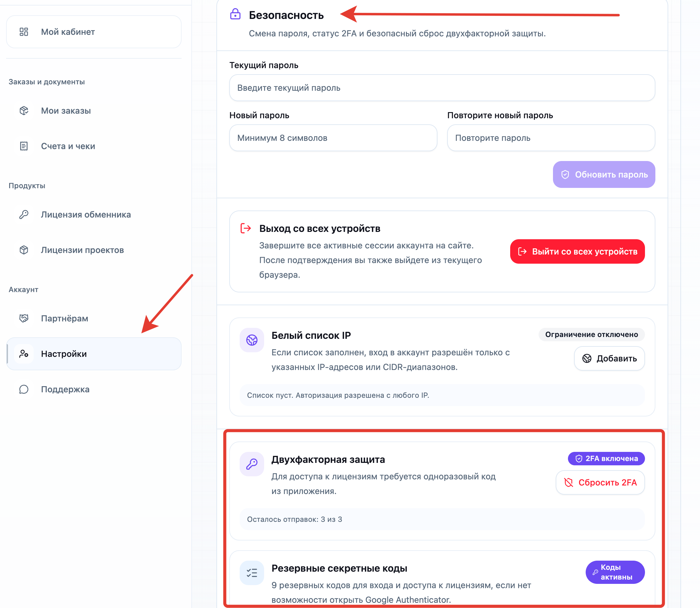Focus the Текущий пароль input field

[442, 88]
